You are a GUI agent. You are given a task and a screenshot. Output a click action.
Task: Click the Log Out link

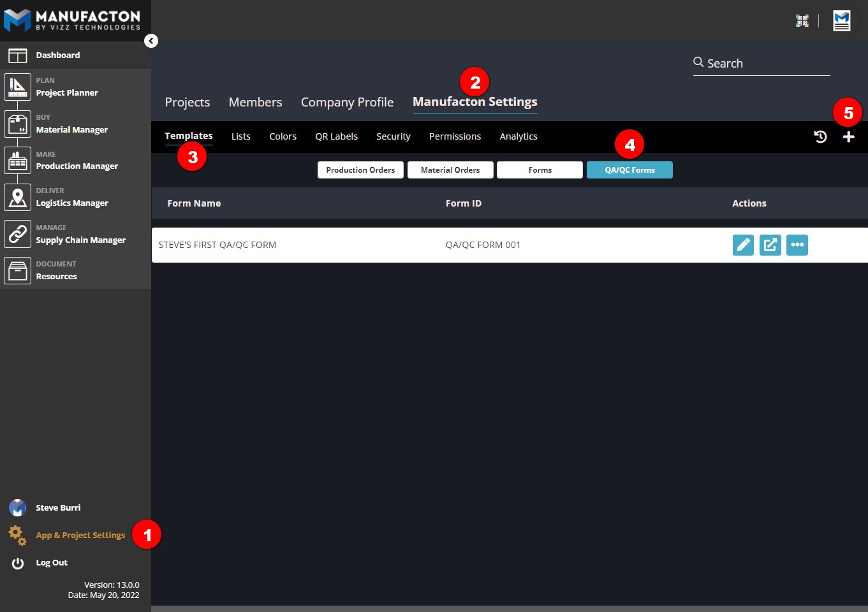(52, 563)
